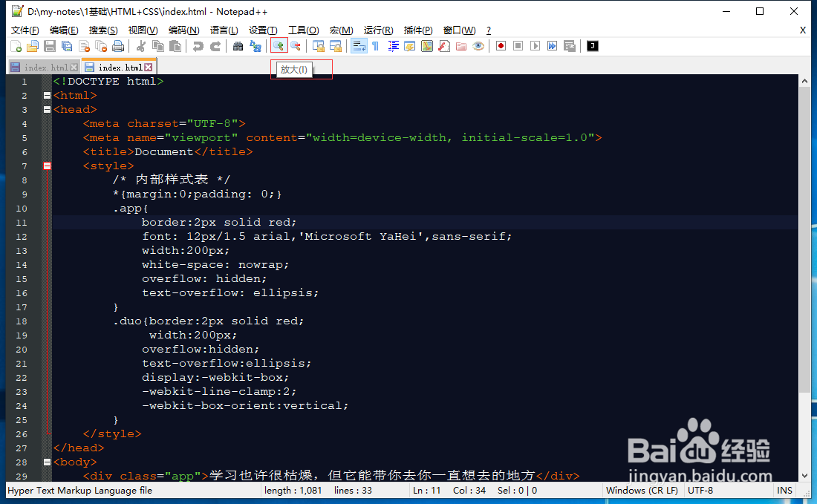Open the 插件(P) menu

click(418, 30)
